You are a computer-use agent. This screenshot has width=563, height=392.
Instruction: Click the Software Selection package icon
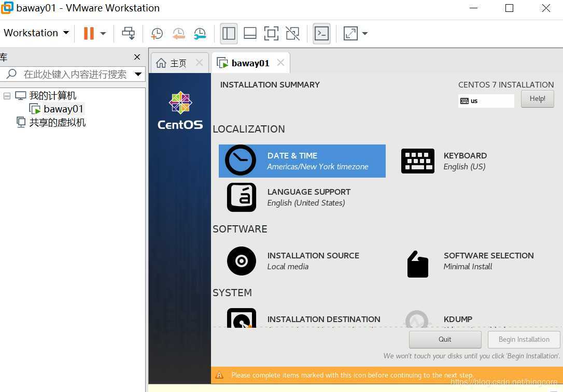[418, 264]
